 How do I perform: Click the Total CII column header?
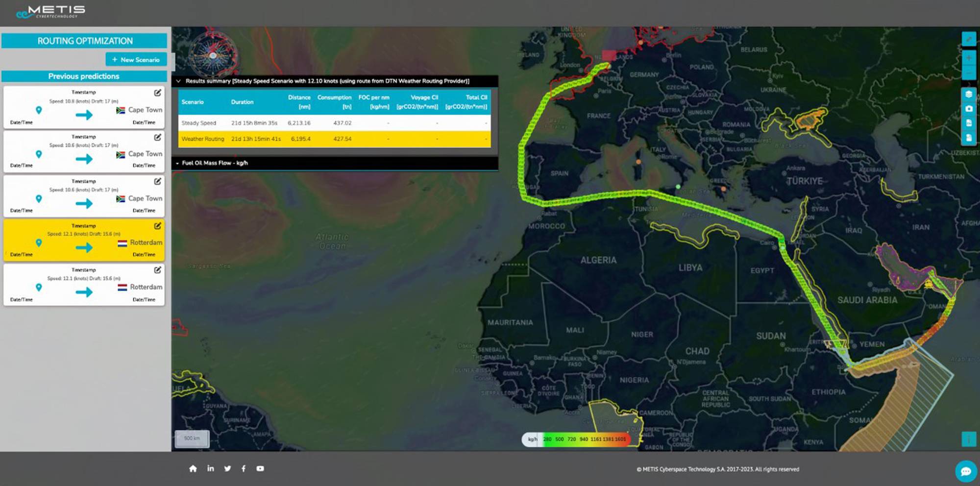pyautogui.click(x=466, y=102)
